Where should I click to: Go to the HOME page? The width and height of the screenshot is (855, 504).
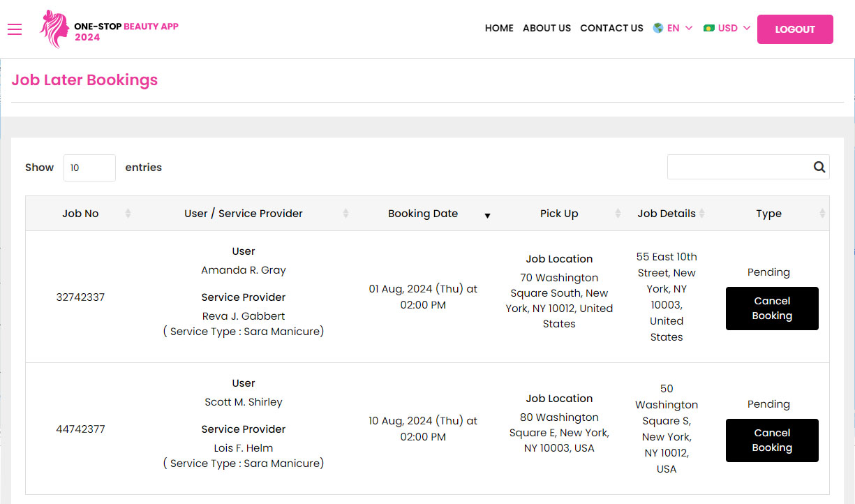499,28
